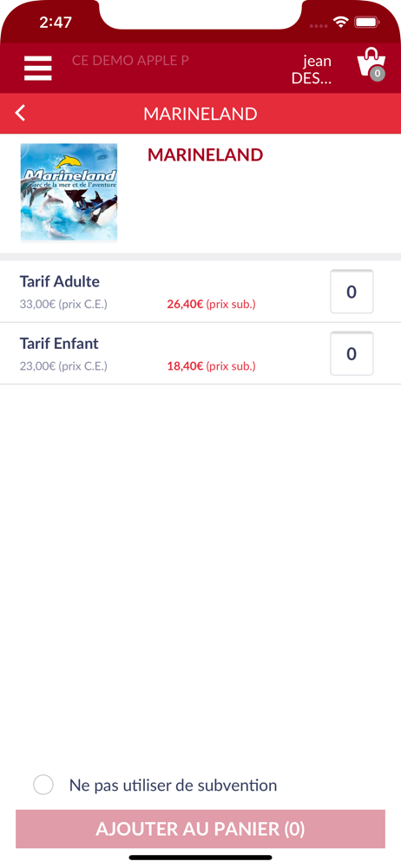Image resolution: width=401 pixels, height=868 pixels.
Task: Go back with the left chevron
Action: [x=21, y=113]
